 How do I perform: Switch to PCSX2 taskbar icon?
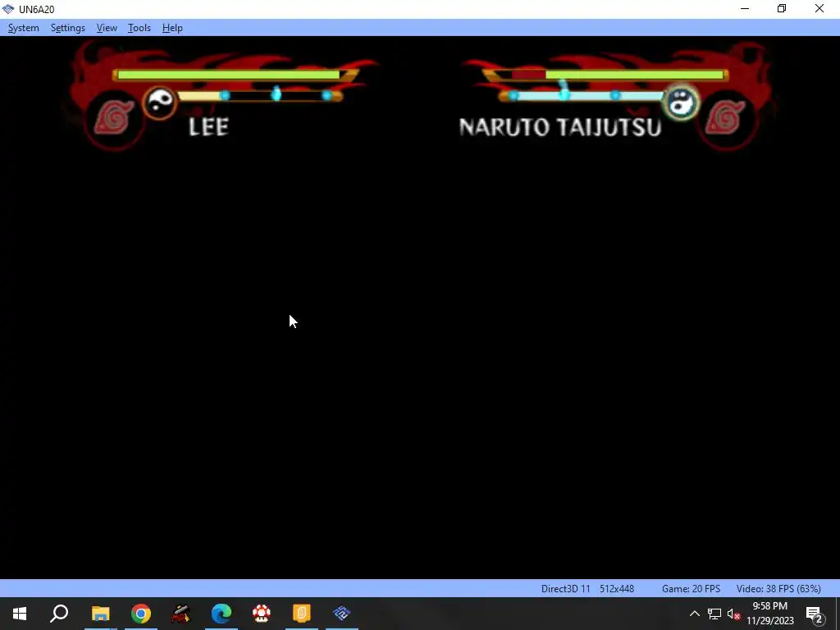pyautogui.click(x=342, y=614)
